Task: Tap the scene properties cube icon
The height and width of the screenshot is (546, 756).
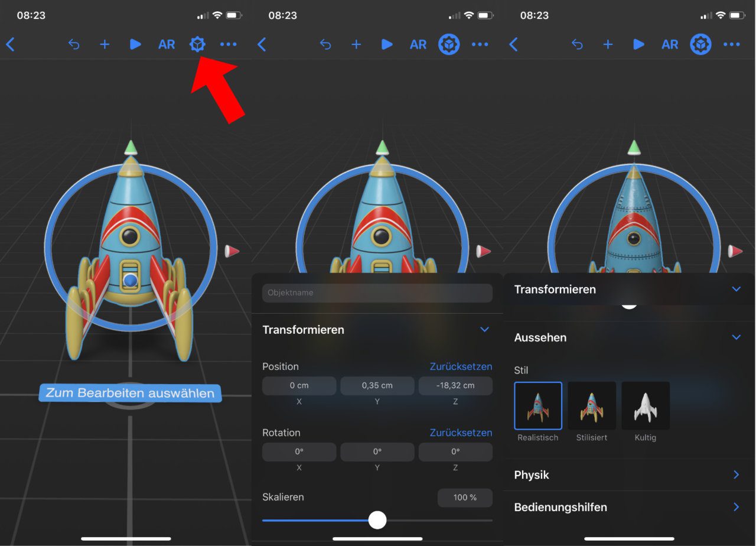Action: coord(197,44)
